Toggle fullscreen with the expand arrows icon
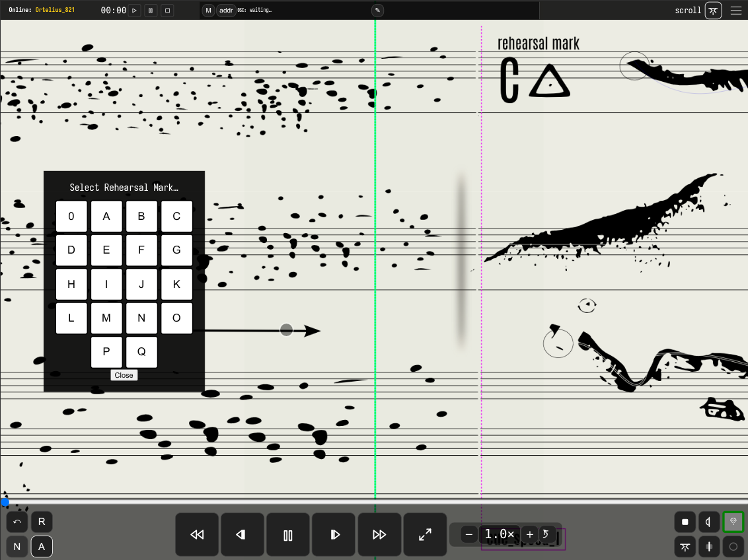This screenshot has height=560, width=748. click(x=425, y=535)
